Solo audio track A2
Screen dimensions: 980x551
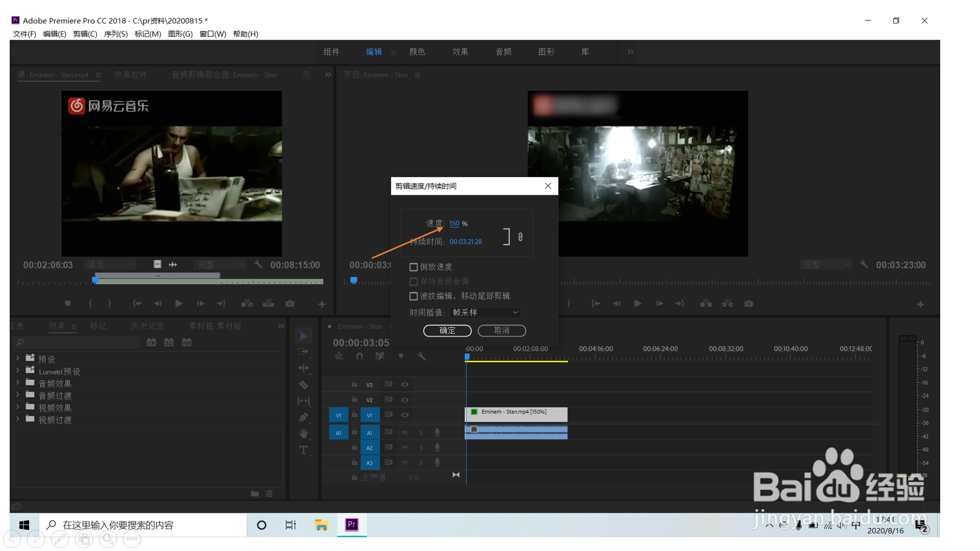click(421, 447)
